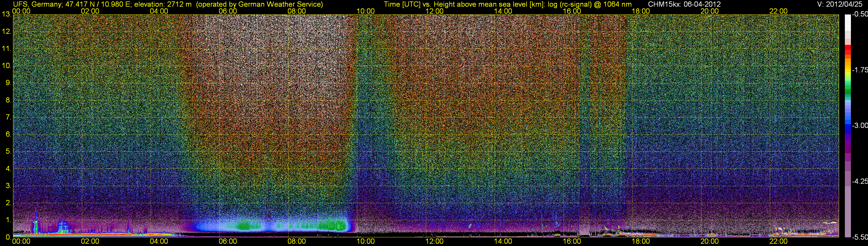The width and height of the screenshot is (868, 246).
Task: Click the "20:00" label on the bottom time axis
Action: pos(710,241)
